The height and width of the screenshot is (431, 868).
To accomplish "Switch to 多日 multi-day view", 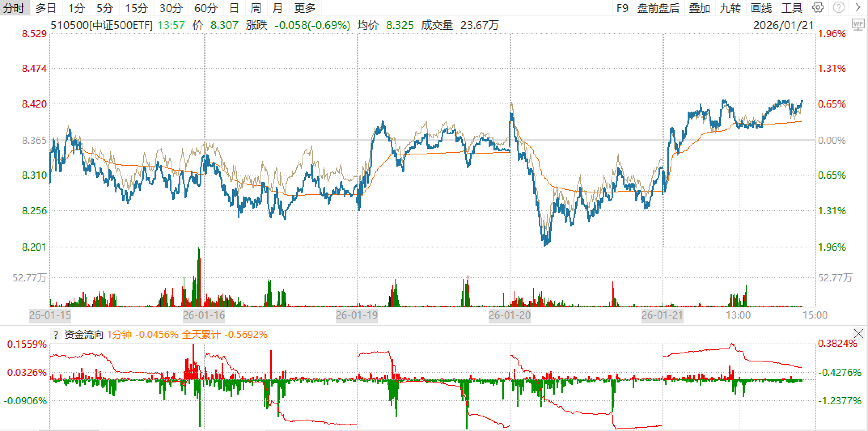I will click(x=45, y=8).
